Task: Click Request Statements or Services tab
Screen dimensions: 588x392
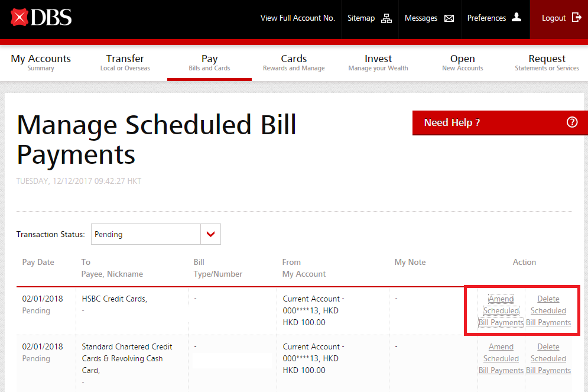Action: pos(547,62)
